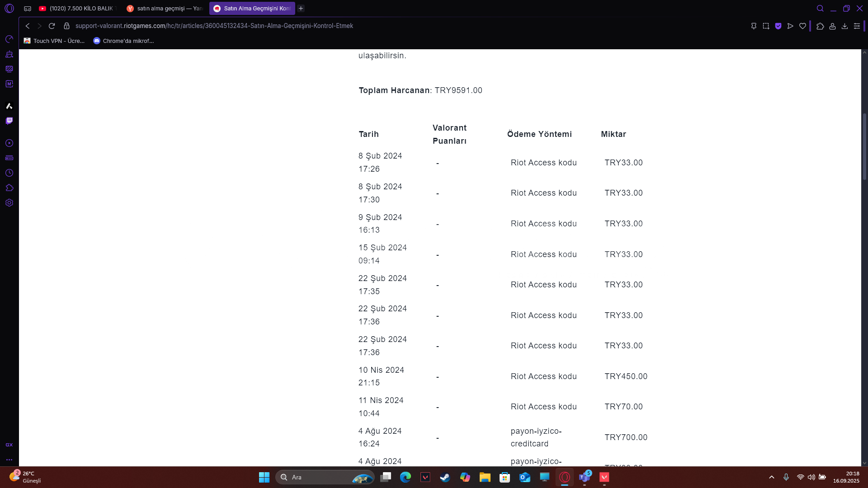The height and width of the screenshot is (488, 868).
Task: Open the Chrome'da mikrof... bookmark
Action: click(123, 41)
